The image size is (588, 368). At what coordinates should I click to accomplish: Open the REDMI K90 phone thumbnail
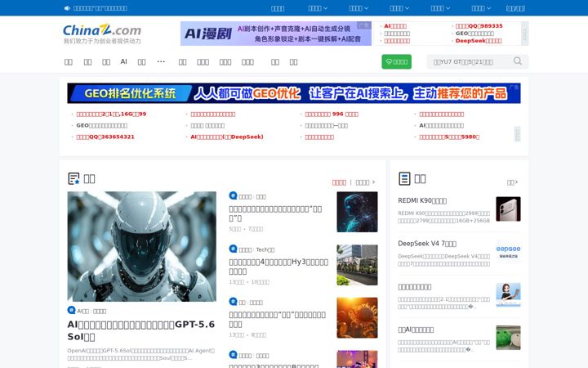point(508,209)
